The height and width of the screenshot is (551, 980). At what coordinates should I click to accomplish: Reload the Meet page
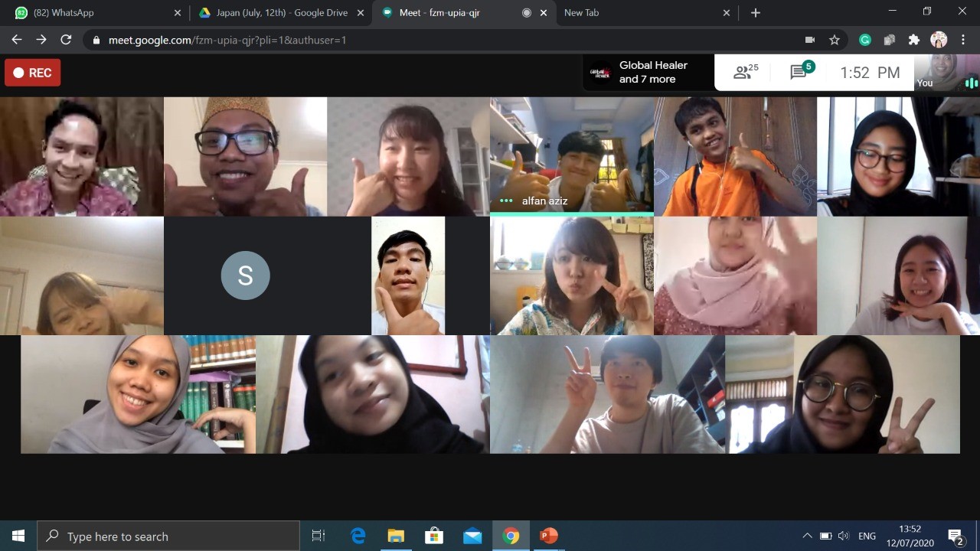click(x=66, y=40)
